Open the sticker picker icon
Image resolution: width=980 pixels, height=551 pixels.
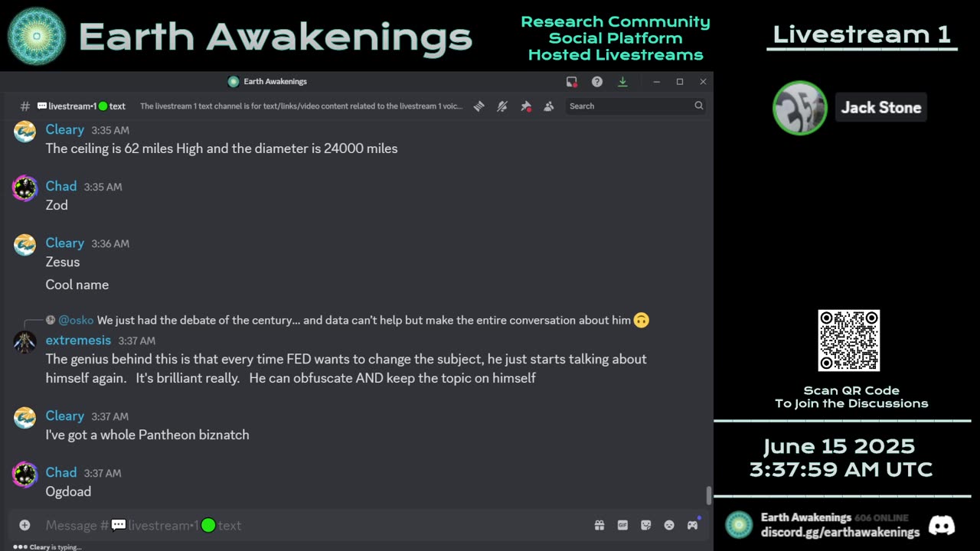click(x=646, y=525)
